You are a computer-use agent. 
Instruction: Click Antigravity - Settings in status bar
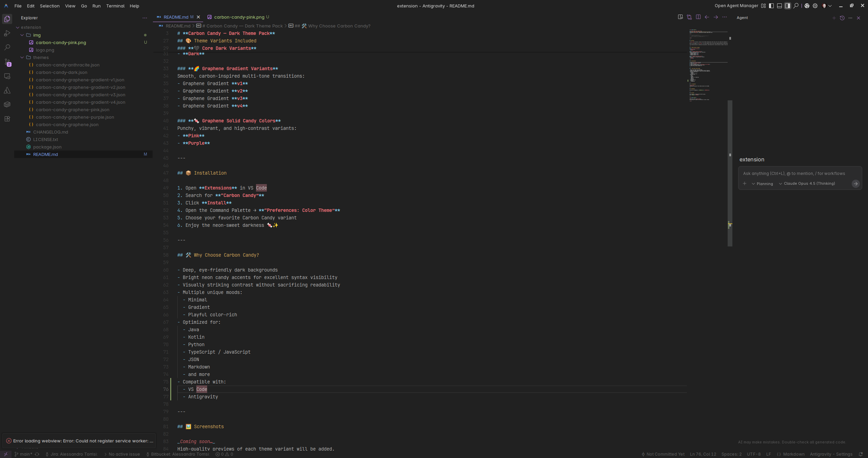(831, 454)
